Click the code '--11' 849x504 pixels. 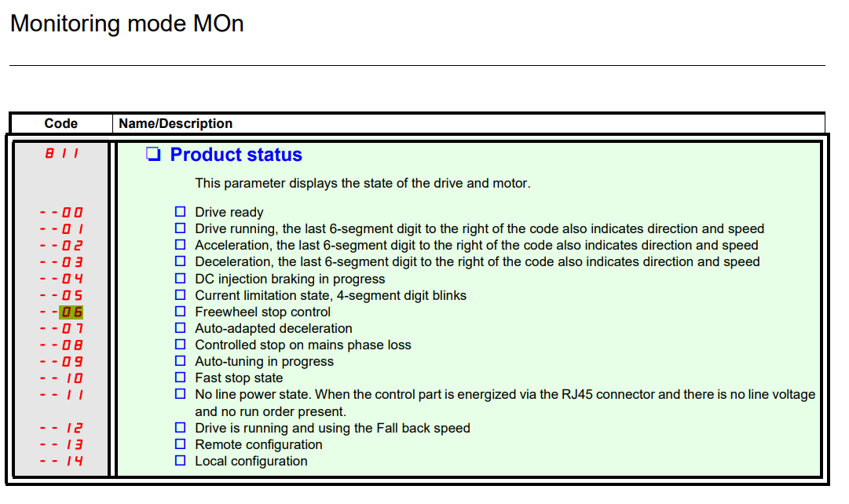pos(61,395)
